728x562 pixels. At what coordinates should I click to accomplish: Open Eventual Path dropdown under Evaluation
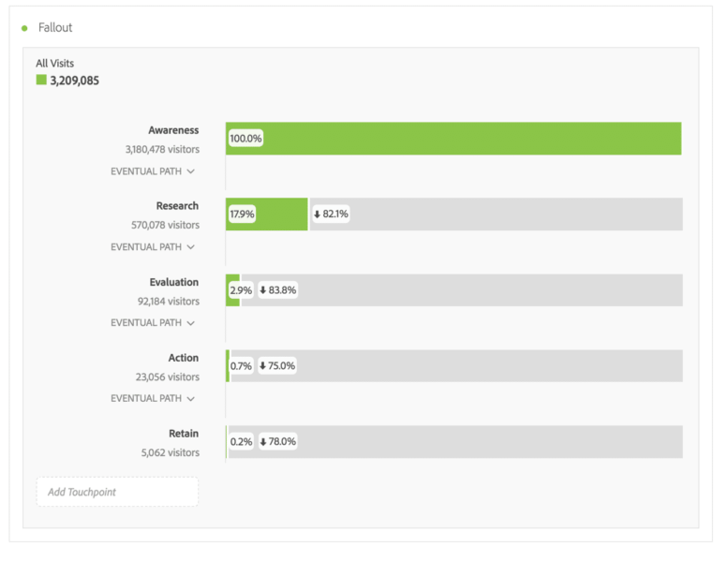point(153,322)
